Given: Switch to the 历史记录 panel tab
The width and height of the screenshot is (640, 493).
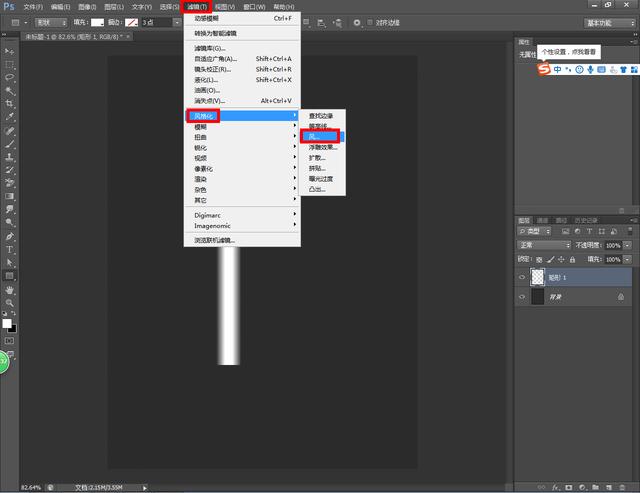Looking at the screenshot, I should [586, 220].
